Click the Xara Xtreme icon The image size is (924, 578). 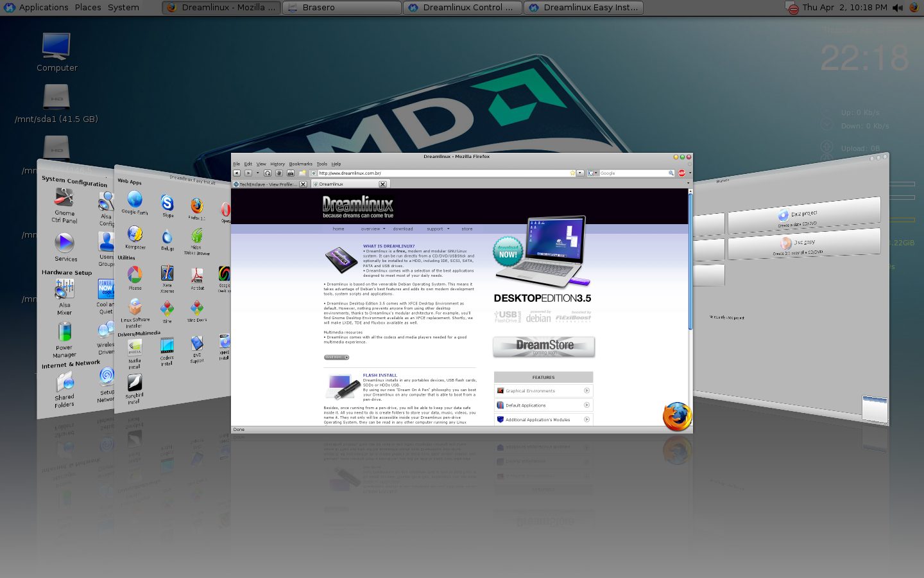tap(167, 273)
